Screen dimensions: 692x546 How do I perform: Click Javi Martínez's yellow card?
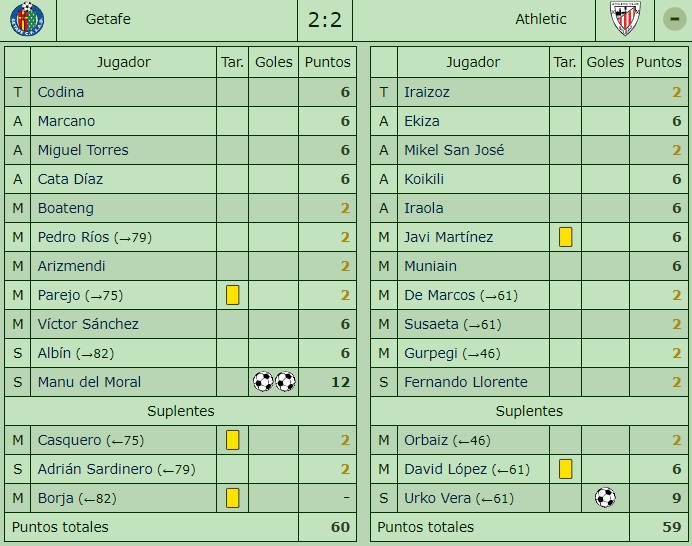pyautogui.click(x=565, y=237)
